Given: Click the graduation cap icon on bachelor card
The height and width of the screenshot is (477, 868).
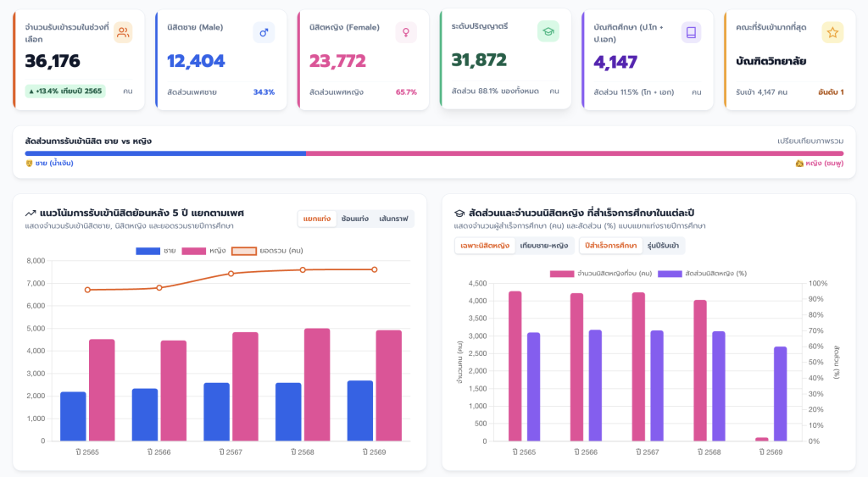Looking at the screenshot, I should 548,31.
